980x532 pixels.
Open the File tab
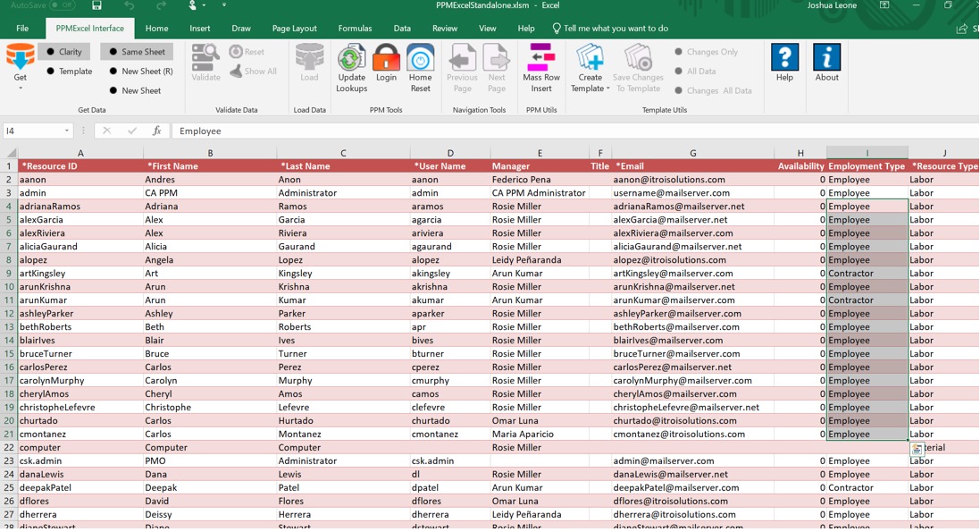point(22,29)
